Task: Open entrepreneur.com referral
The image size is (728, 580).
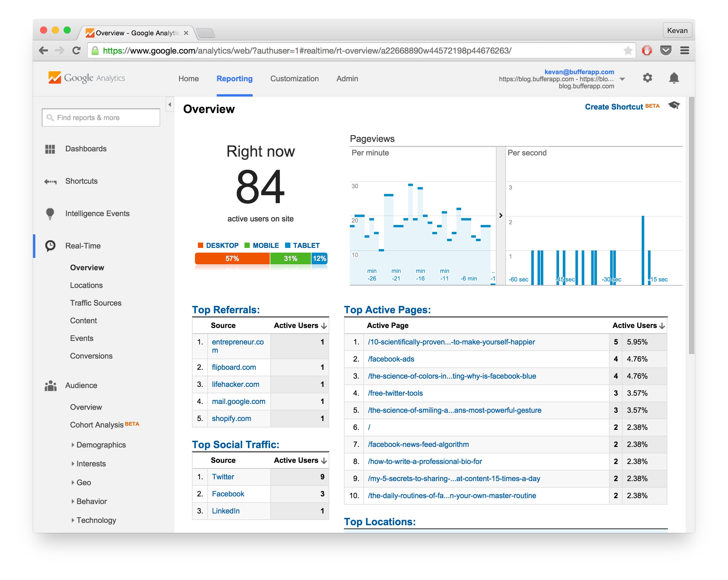Action: [238, 346]
